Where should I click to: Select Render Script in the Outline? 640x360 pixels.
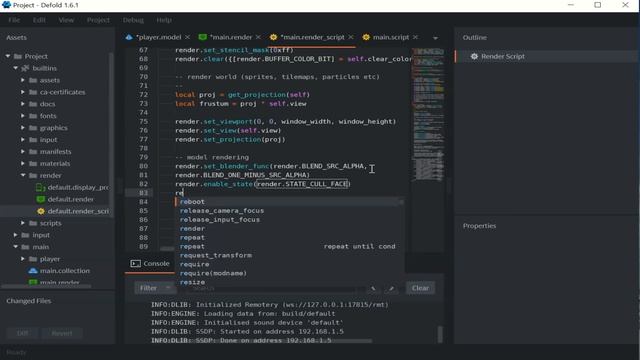[x=547, y=56]
